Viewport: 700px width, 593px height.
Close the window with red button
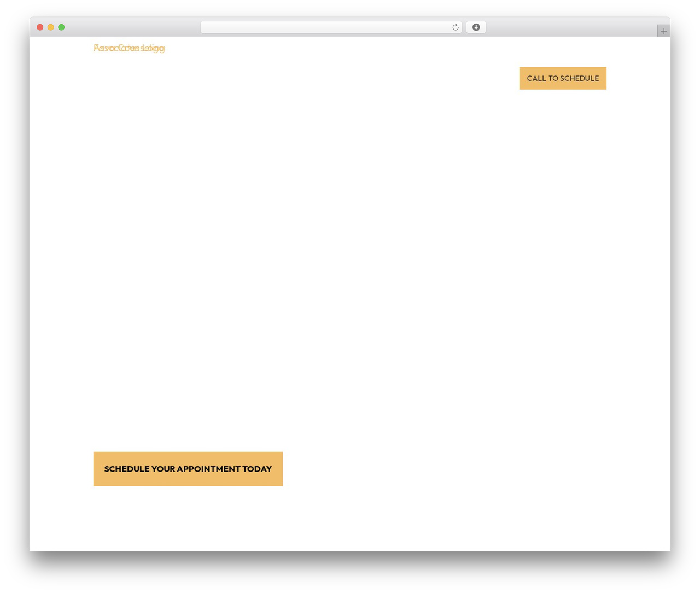40,27
